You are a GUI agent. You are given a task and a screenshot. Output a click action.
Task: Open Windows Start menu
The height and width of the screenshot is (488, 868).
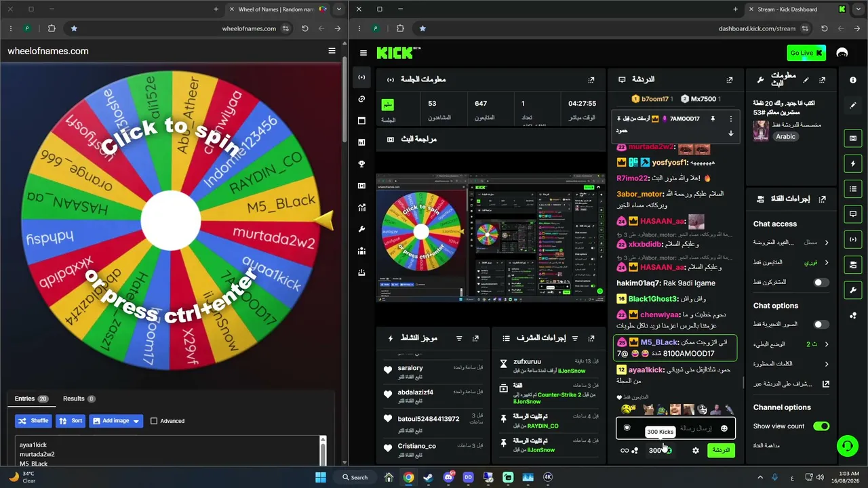[321, 477]
